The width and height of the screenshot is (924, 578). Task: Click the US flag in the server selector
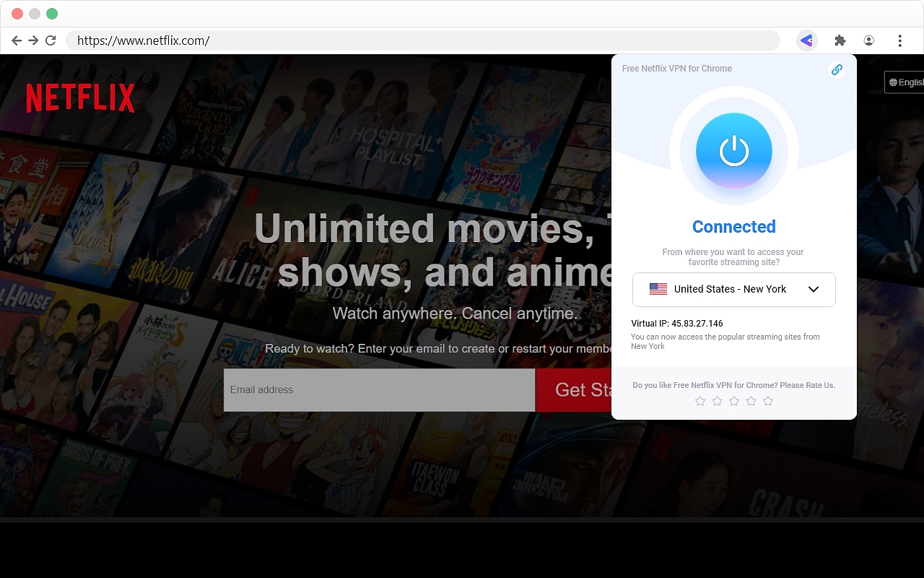click(658, 289)
